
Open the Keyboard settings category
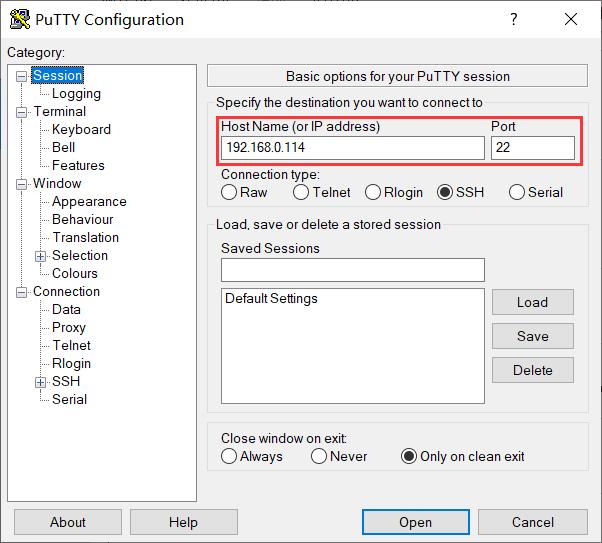pos(81,129)
